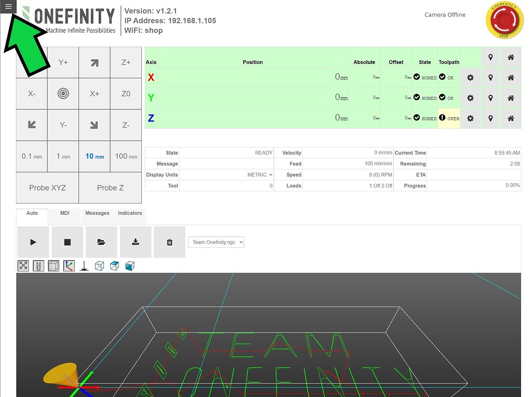Click the Probe Z button
The width and height of the screenshot is (532, 397).
110,188
